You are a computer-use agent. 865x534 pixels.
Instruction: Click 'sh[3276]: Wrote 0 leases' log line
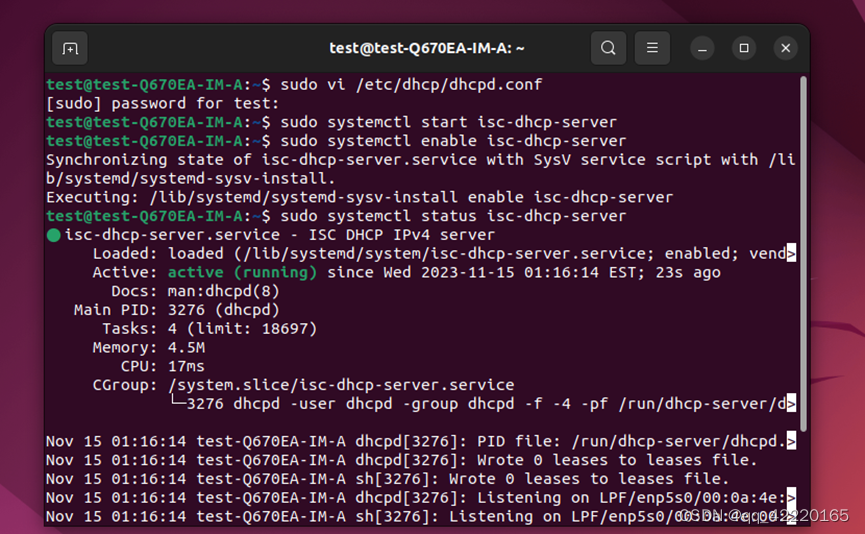(388, 478)
